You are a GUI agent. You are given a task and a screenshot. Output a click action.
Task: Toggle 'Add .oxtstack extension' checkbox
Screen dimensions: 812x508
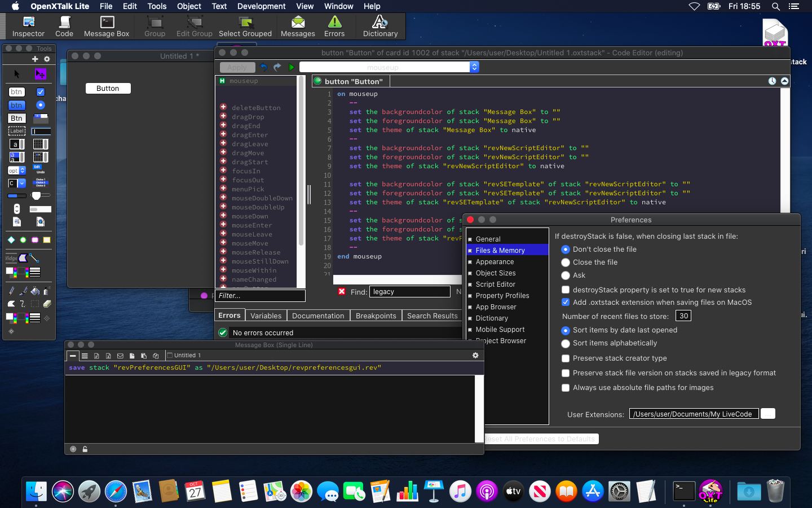tap(566, 302)
